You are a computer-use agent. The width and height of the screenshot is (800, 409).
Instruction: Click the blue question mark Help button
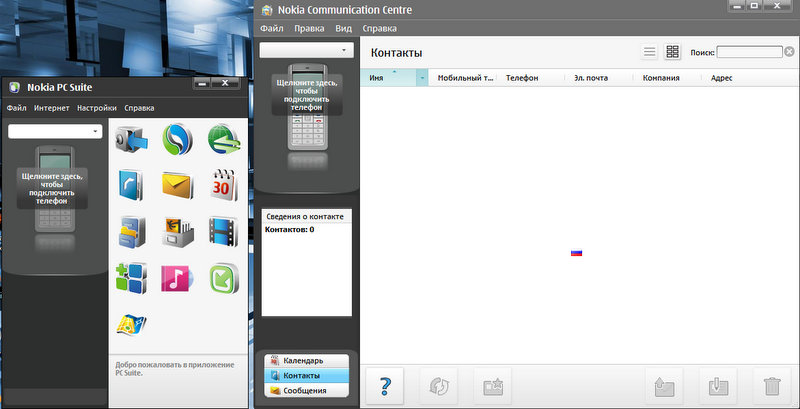(385, 387)
